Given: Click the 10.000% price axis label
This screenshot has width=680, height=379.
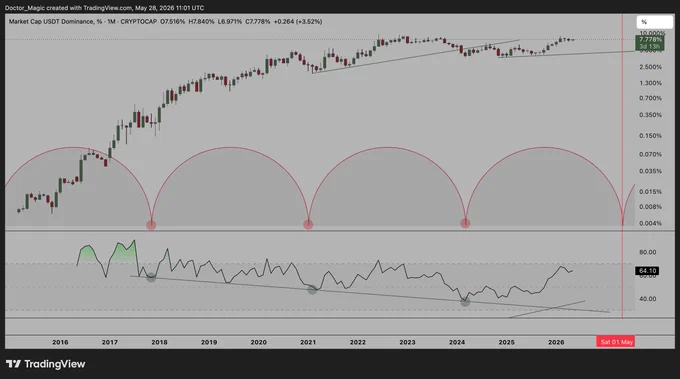Looking at the screenshot, I should coord(652,33).
